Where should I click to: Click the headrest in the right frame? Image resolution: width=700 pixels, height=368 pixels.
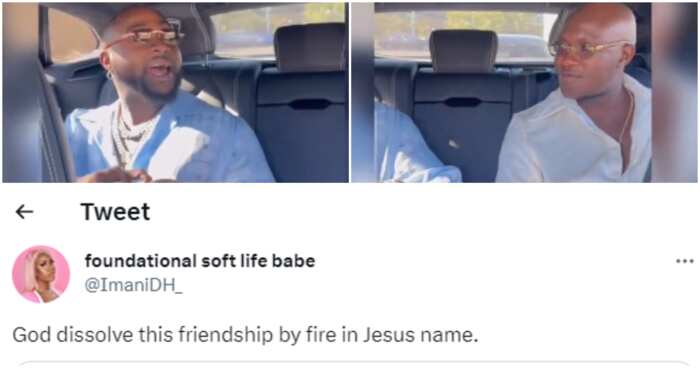pyautogui.click(x=463, y=51)
